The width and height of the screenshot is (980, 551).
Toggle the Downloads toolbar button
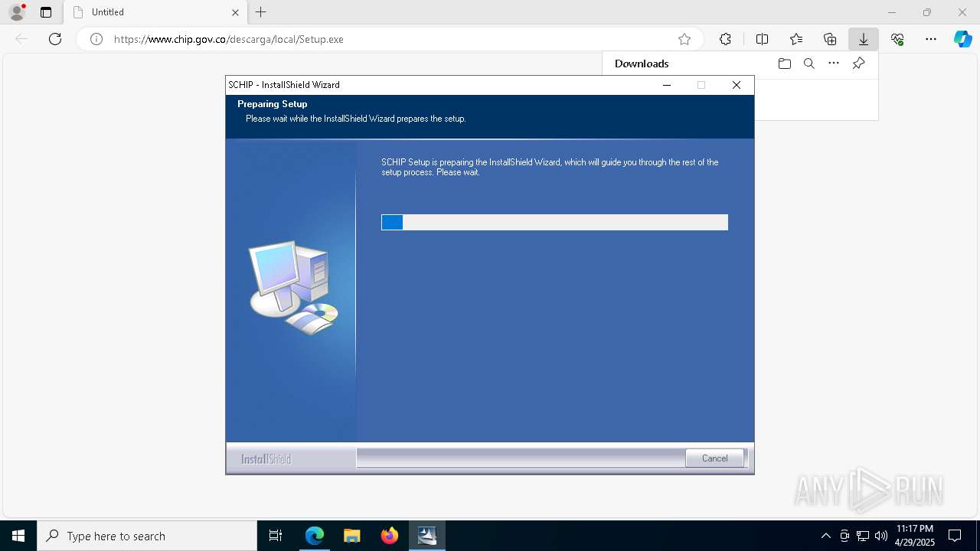864,39
